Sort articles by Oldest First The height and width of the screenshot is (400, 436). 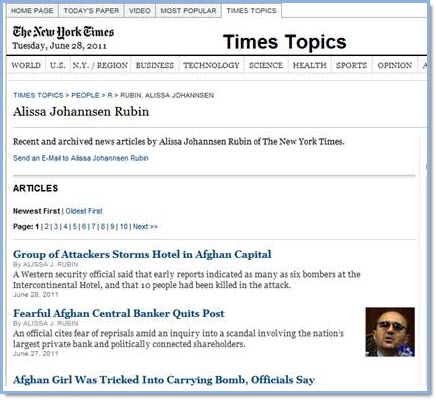(x=84, y=211)
